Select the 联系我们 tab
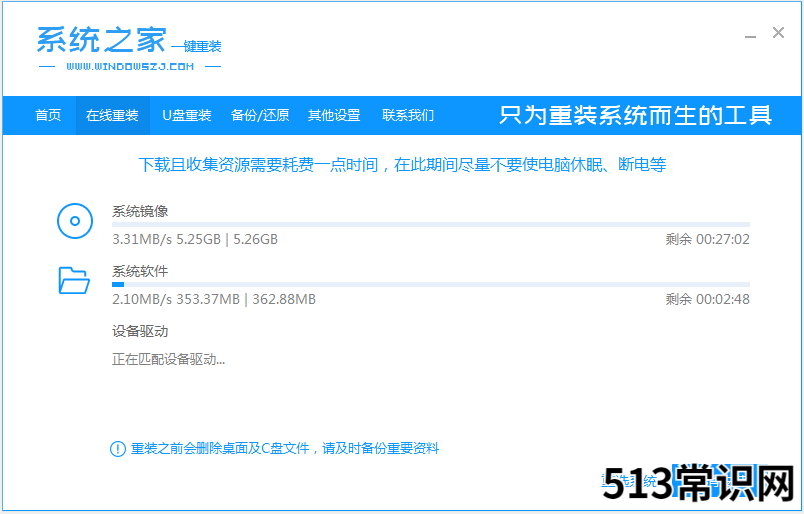 (408, 115)
